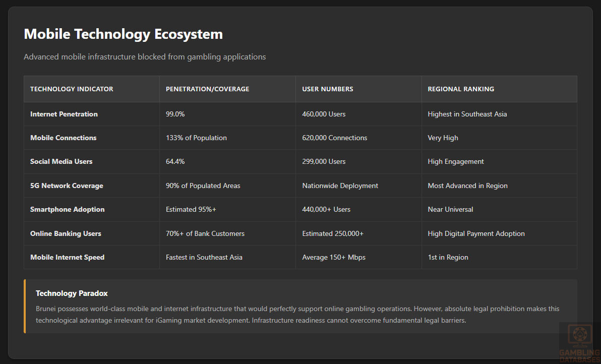Click the Penetration/Coverage column header
The width and height of the screenshot is (601, 364).
coord(207,89)
